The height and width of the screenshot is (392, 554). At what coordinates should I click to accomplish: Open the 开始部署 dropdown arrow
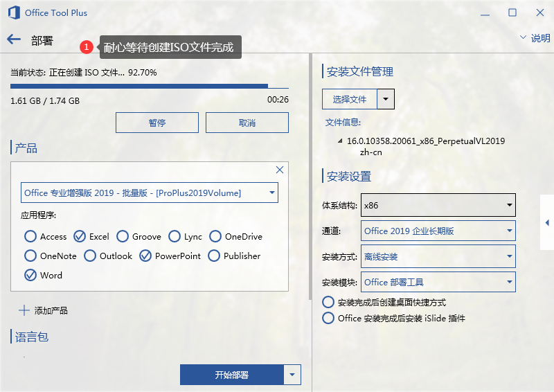pyautogui.click(x=292, y=375)
